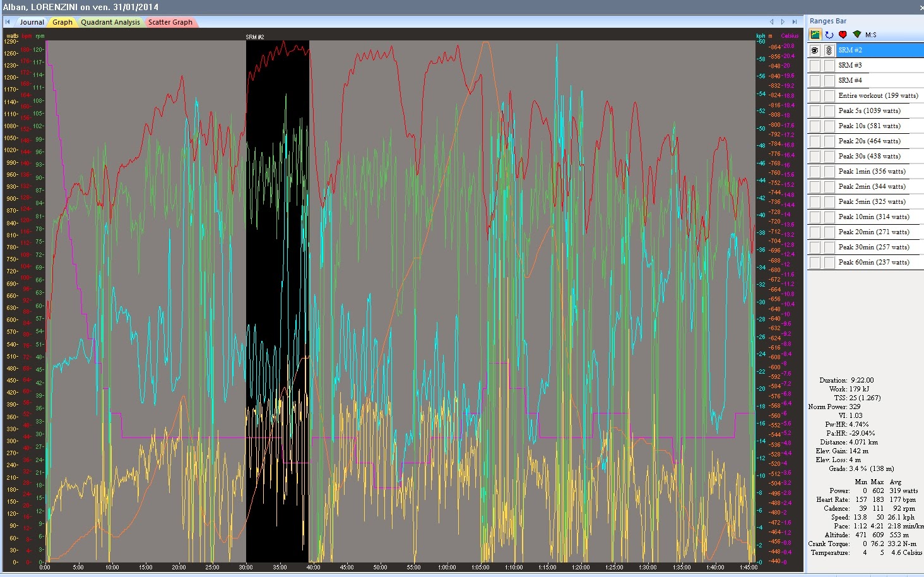Tick the eye-column box for SRM #3
924x577 pixels.
[815, 66]
